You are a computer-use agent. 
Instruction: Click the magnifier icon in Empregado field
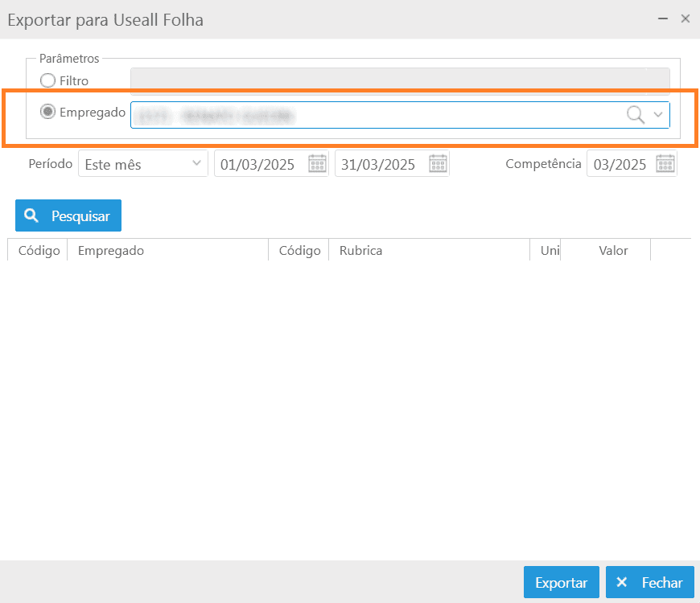[636, 115]
